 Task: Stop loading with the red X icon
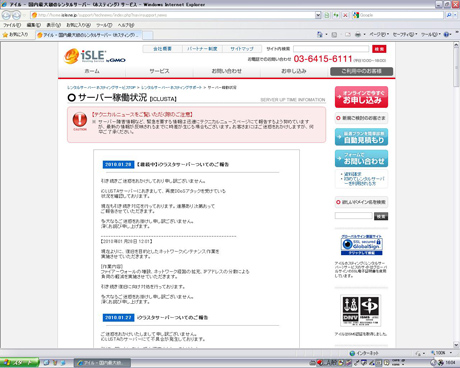(x=345, y=15)
